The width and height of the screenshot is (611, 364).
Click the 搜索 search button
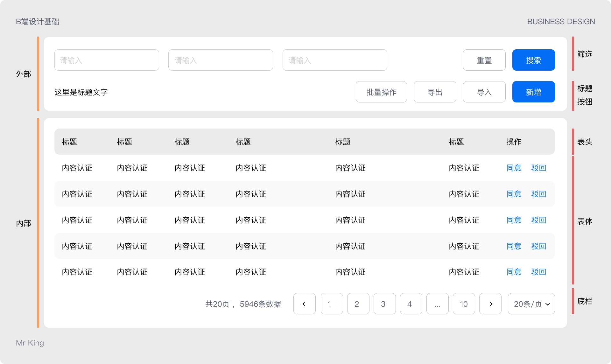533,60
